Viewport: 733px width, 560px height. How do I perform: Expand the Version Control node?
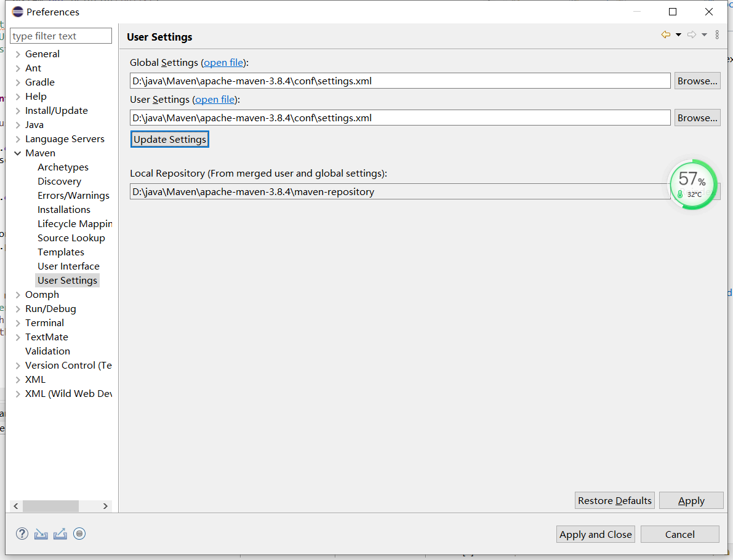(x=18, y=366)
